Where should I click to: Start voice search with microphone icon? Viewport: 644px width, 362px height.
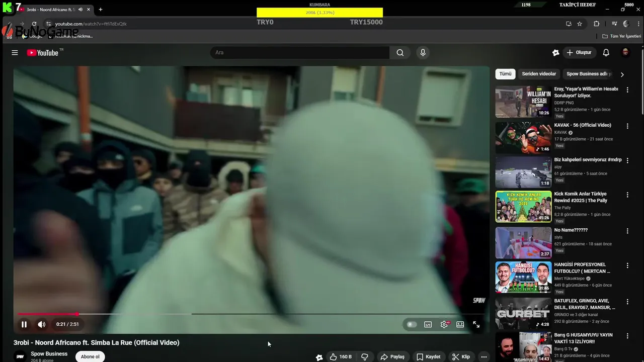coord(423,52)
